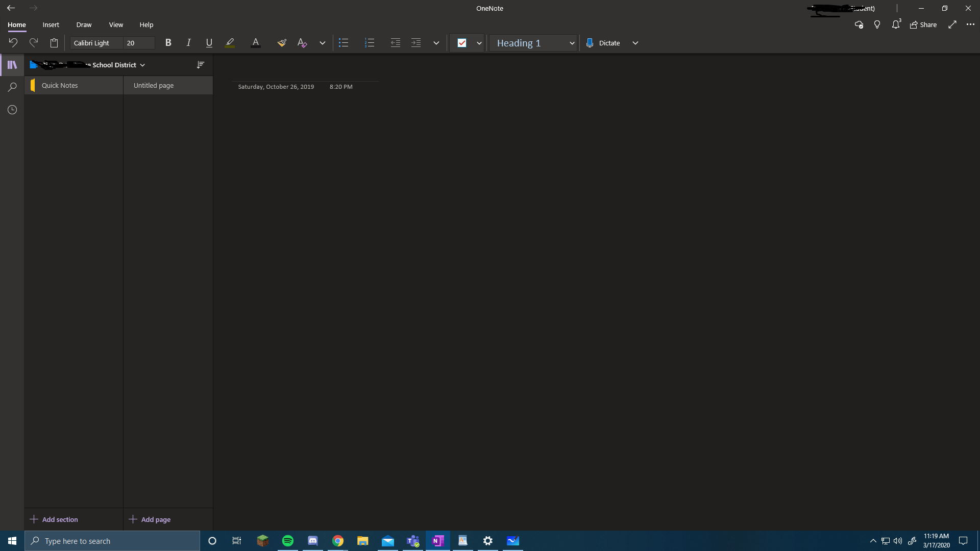Expand more font formatting options
Screen dimensions: 980x551
click(322, 43)
